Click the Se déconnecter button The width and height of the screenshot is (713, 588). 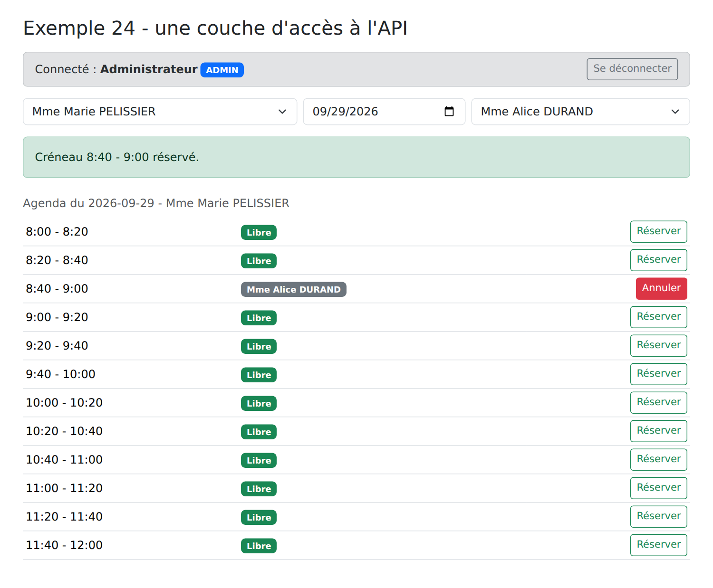[x=632, y=69]
